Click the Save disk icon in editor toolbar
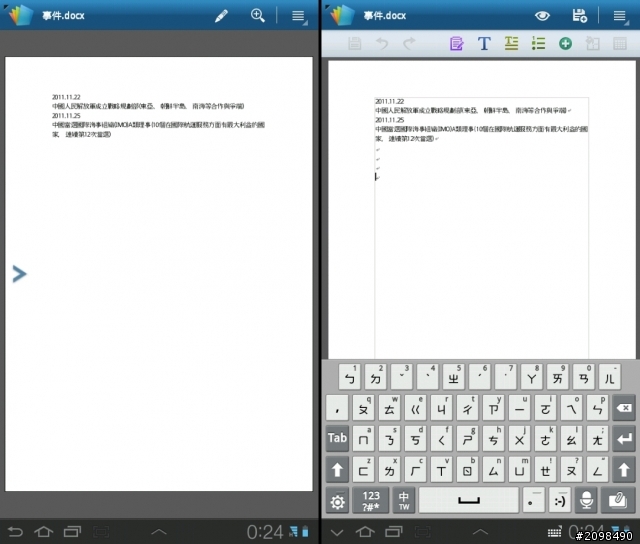The height and width of the screenshot is (544, 640). click(x=354, y=44)
